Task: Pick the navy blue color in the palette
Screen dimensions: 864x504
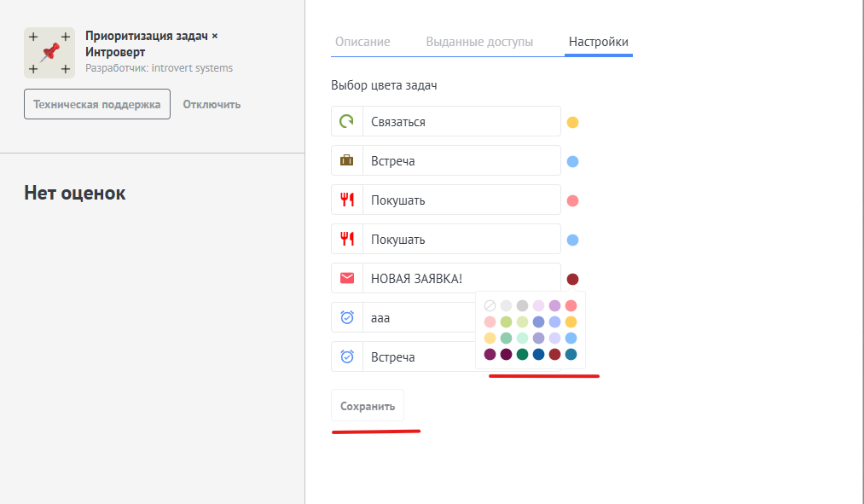Action: click(538, 354)
